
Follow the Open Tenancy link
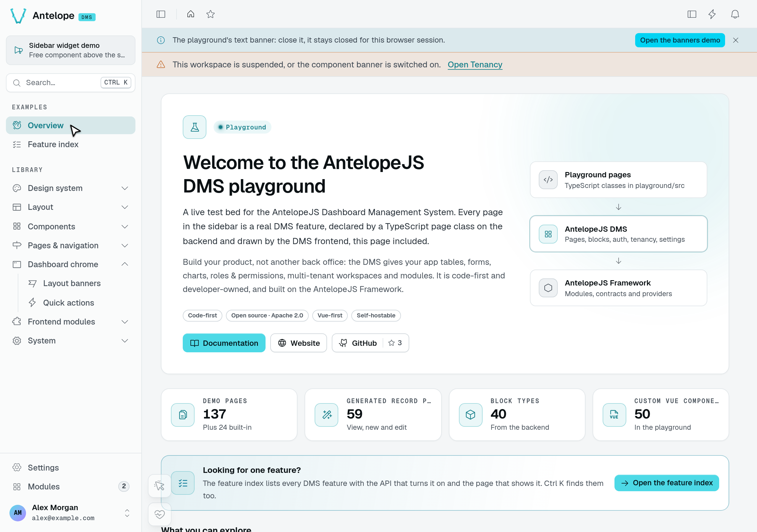click(475, 65)
